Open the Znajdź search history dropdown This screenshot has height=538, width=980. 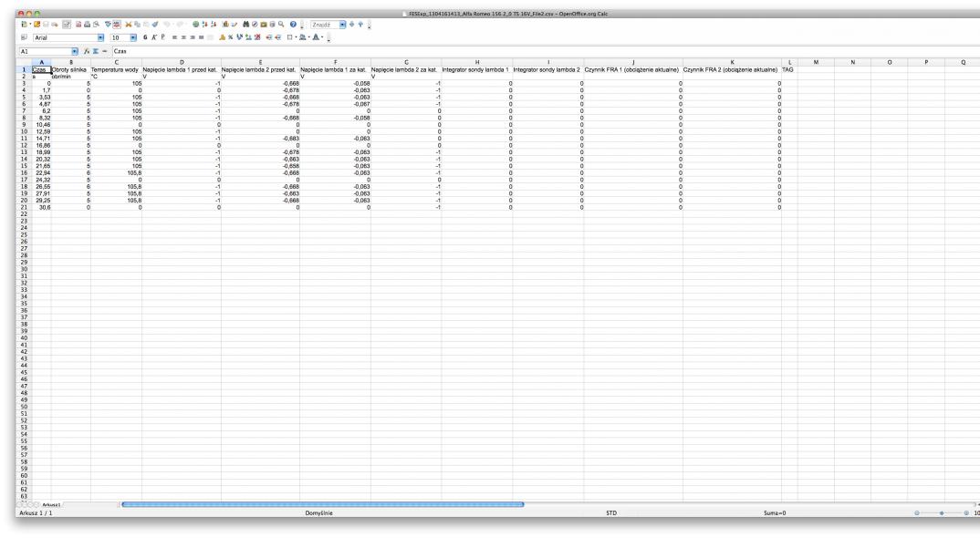click(x=342, y=25)
